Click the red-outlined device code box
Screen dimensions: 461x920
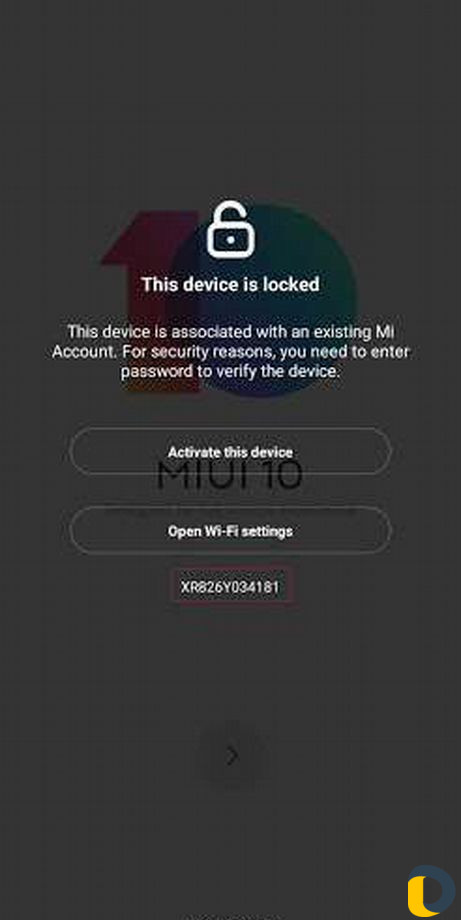tap(231, 585)
